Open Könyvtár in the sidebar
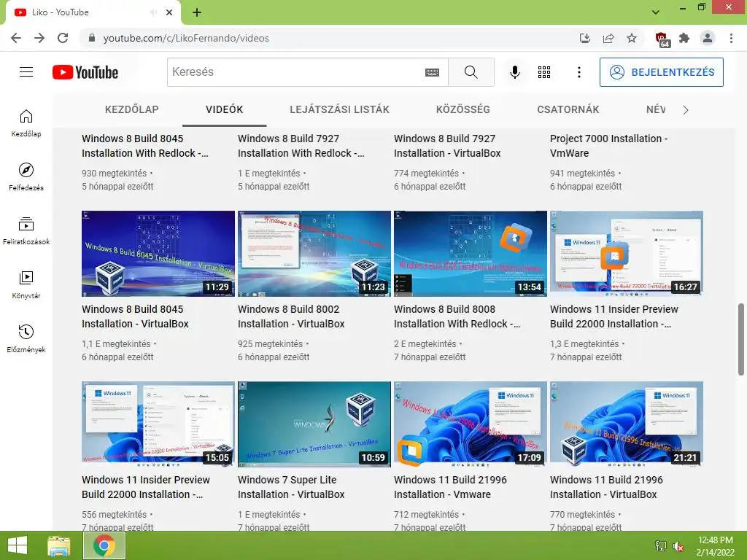Image resolution: width=747 pixels, height=560 pixels. tap(26, 285)
